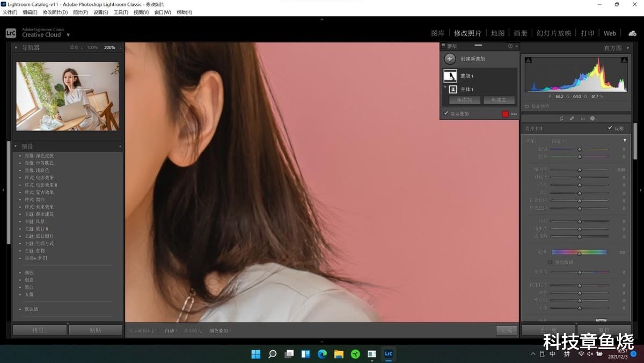
Task: Select the Red Eye Correction tool
Action: (x=583, y=118)
